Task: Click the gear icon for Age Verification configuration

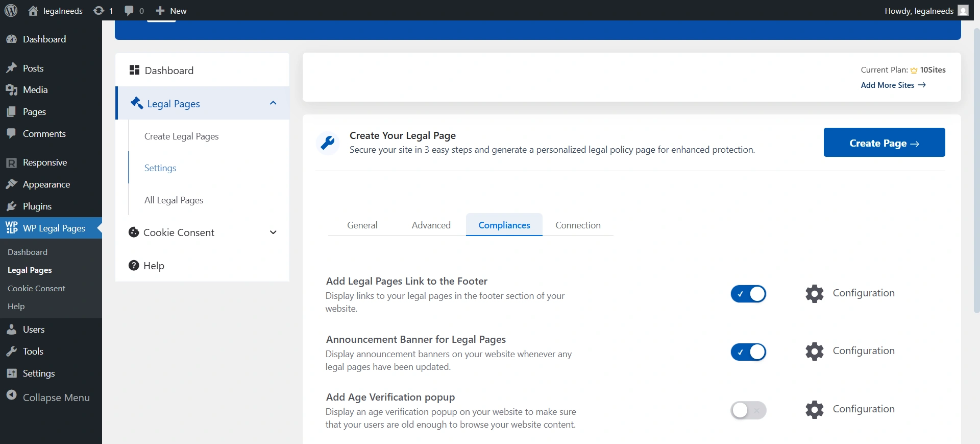Action: pos(814,410)
